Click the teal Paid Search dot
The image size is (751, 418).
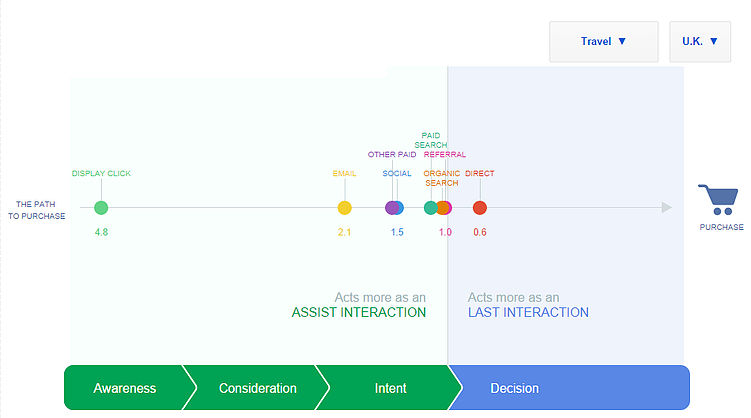pos(431,208)
